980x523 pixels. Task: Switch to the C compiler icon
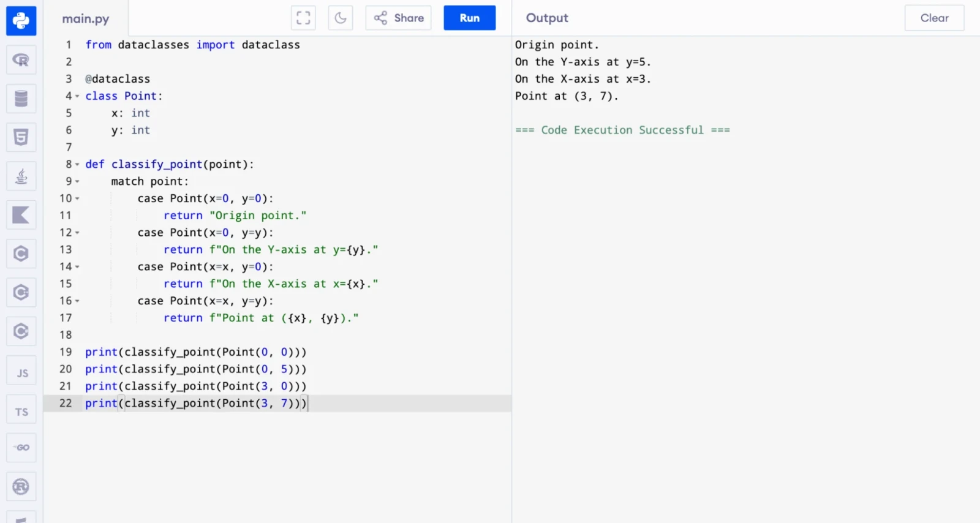[21, 254]
